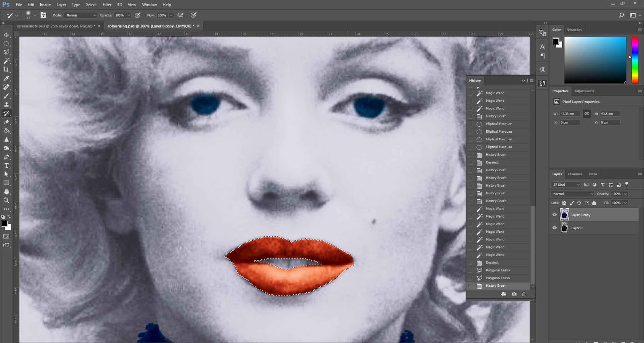
Task: Open the Character panel icon
Action: pos(543,47)
